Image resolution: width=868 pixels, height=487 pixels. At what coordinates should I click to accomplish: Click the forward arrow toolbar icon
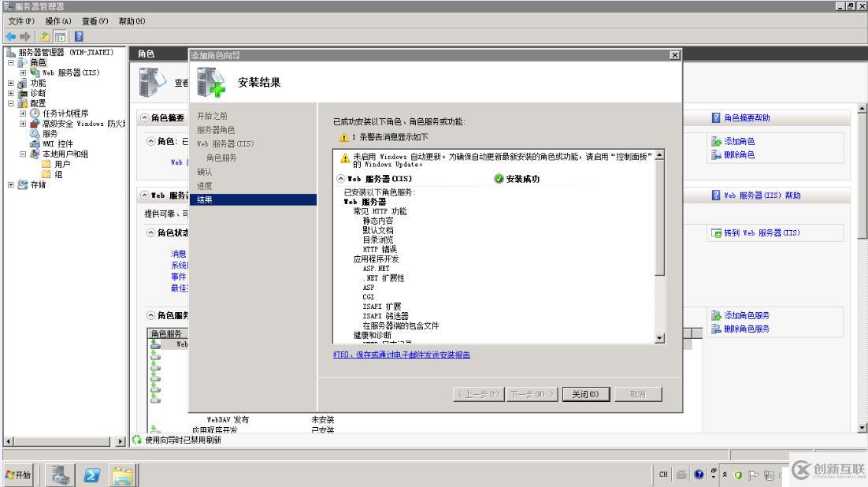(25, 36)
